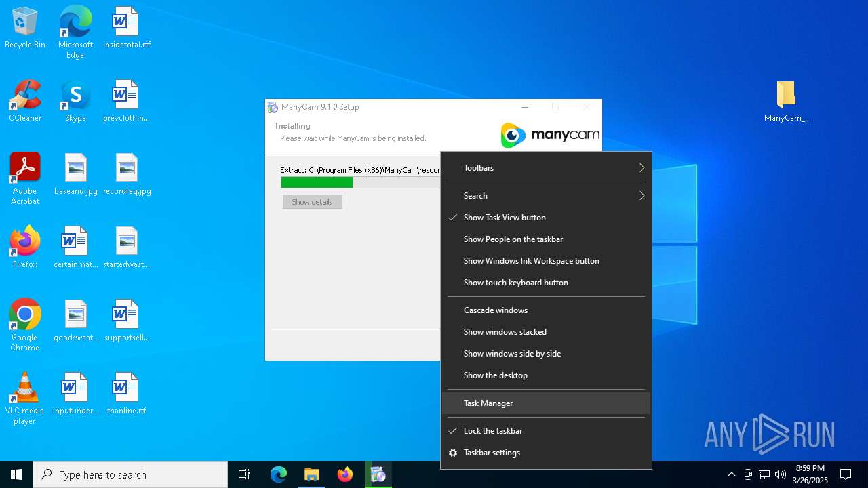Click the ManyCam 9.1.0 Setup title
Screen dimensions: 868x488
pyautogui.click(x=320, y=107)
